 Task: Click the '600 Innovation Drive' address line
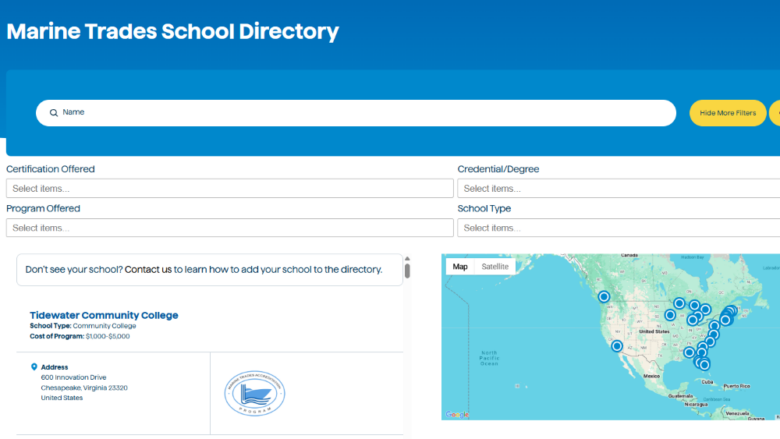(74, 377)
